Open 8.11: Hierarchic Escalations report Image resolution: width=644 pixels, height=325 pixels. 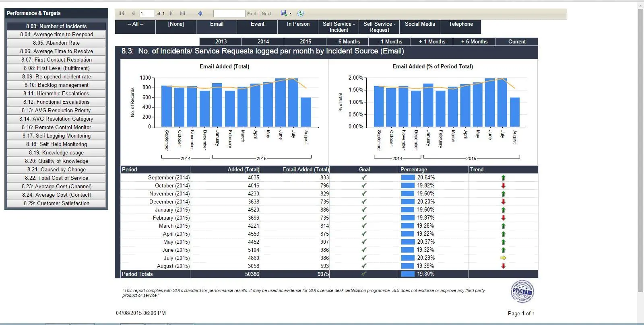coord(56,94)
